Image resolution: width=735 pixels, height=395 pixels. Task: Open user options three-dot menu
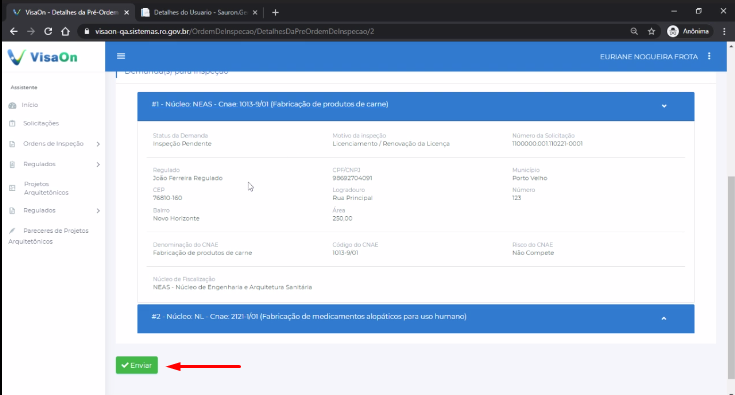[x=709, y=56]
